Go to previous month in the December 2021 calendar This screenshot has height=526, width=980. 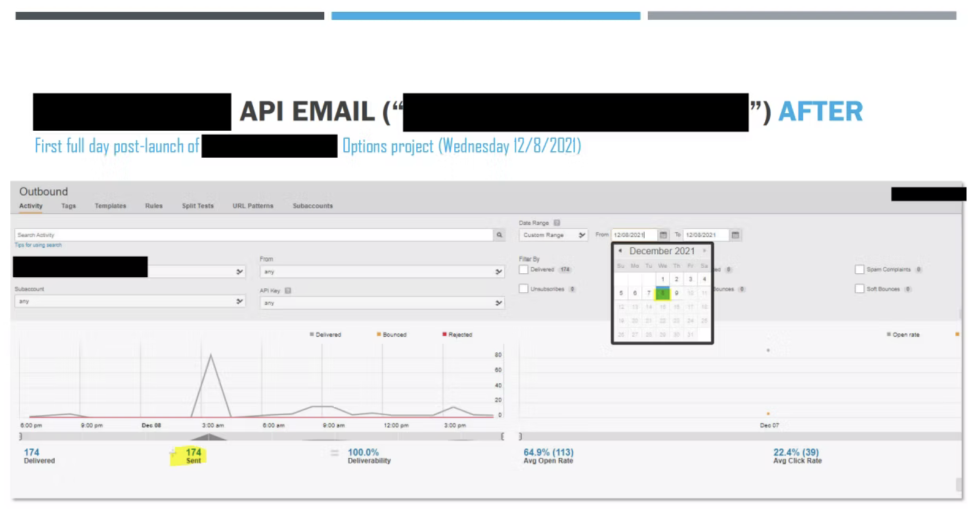pyautogui.click(x=620, y=250)
